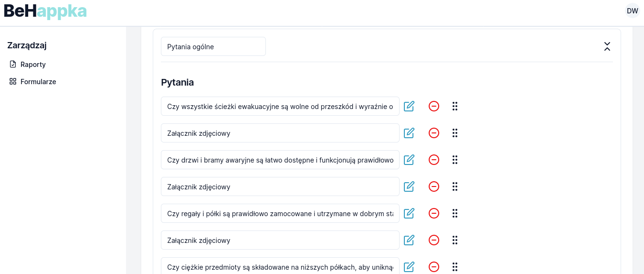The width and height of the screenshot is (644, 274).
Task: Remove the third Załącznik zdjęciowy row
Action: pyautogui.click(x=434, y=240)
